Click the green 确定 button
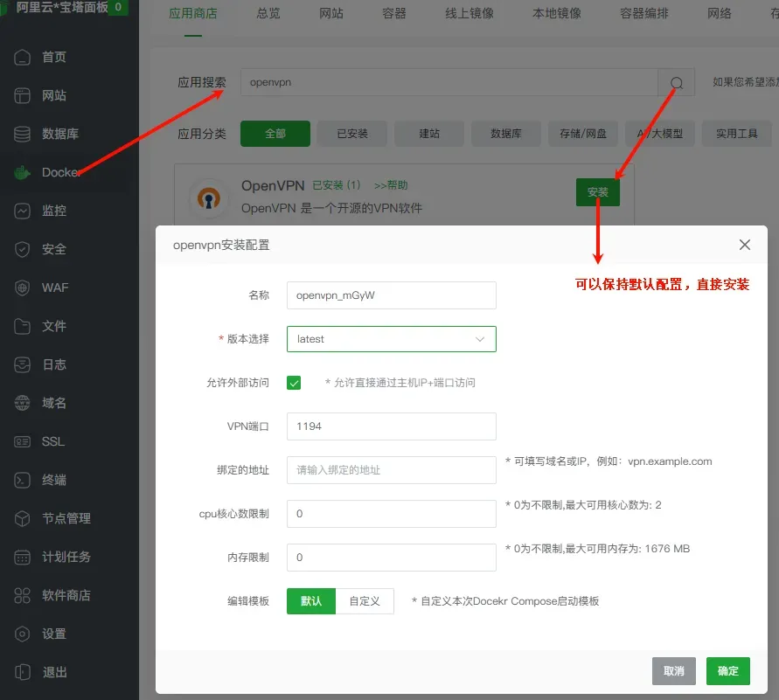Viewport: 779px width, 700px height. pos(727,671)
